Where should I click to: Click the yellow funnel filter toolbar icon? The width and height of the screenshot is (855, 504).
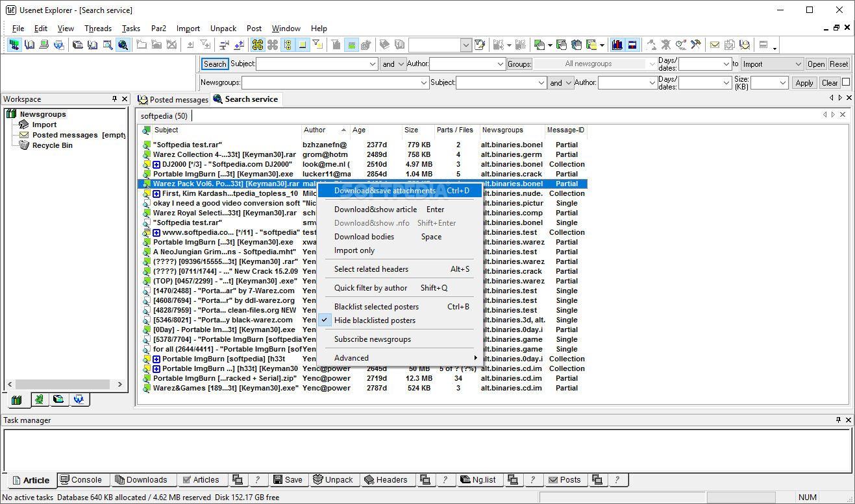(317, 44)
